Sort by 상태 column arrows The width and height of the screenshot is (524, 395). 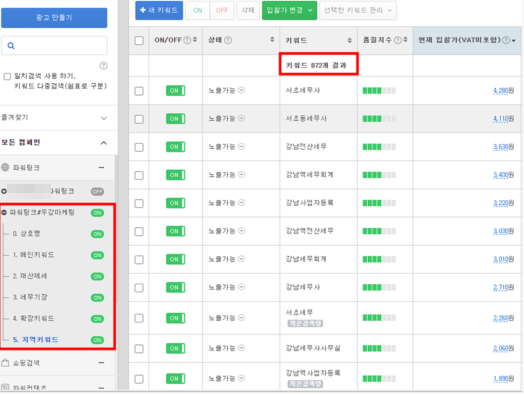272,40
